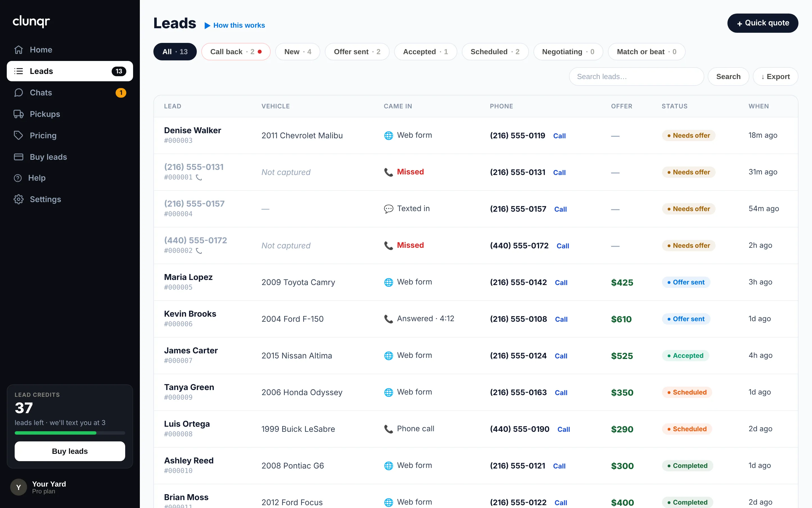Click phone icon in Kevin Brooks Answered row

[389, 319]
